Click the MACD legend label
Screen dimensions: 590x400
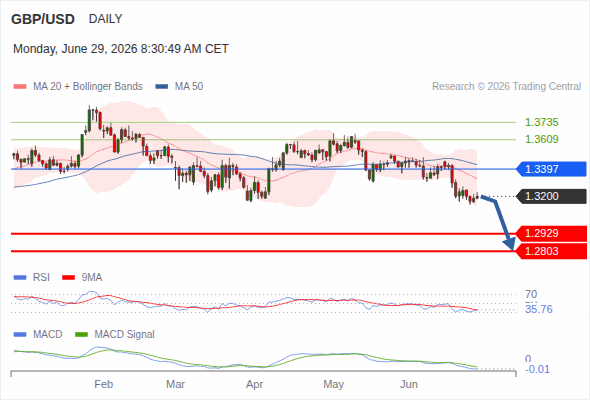48,335
